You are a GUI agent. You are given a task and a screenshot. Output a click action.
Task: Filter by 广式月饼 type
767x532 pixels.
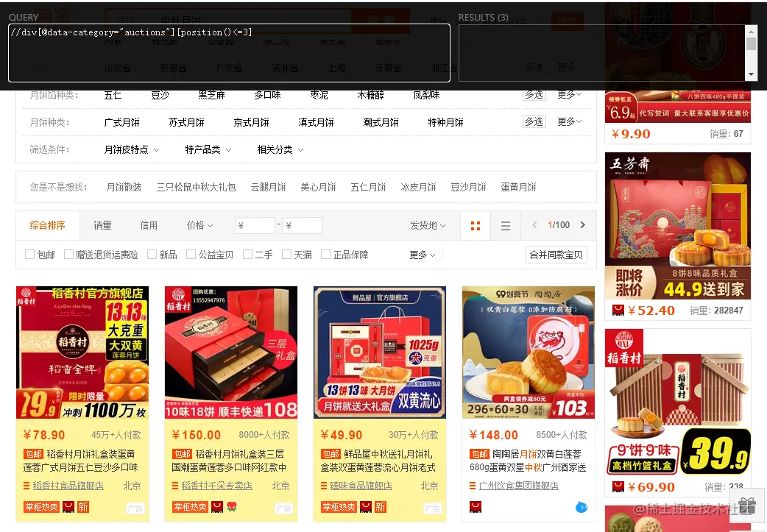point(121,122)
